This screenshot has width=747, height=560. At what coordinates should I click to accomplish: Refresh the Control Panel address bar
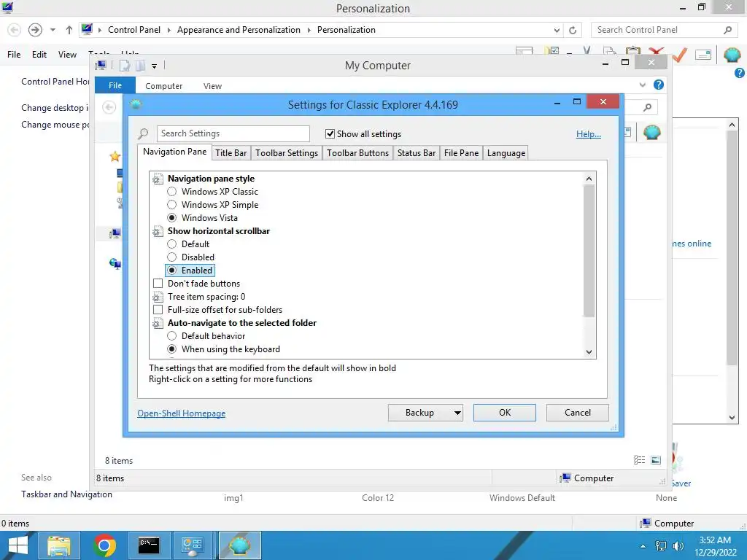(x=573, y=31)
